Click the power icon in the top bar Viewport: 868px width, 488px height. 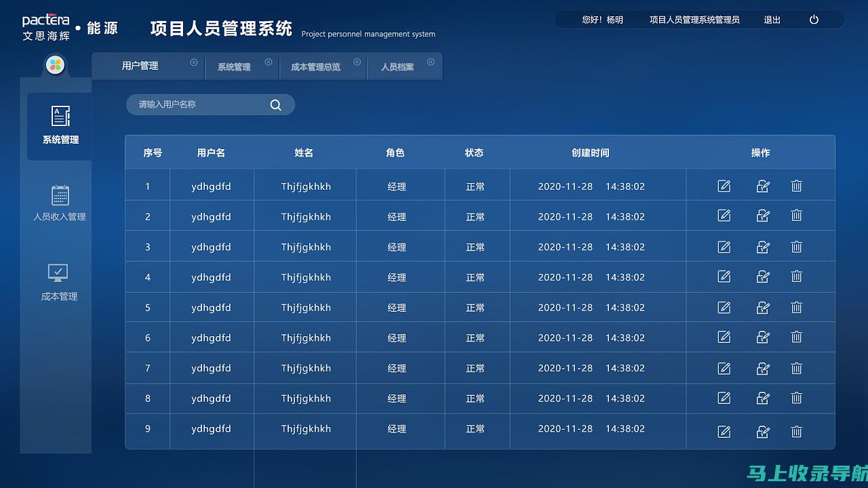pyautogui.click(x=814, y=20)
